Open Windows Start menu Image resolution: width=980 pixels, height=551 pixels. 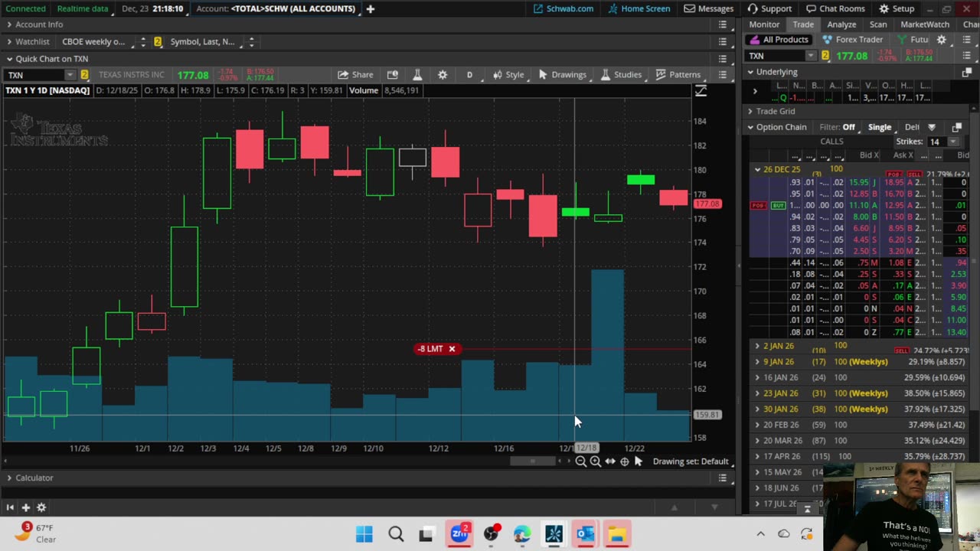pos(364,534)
